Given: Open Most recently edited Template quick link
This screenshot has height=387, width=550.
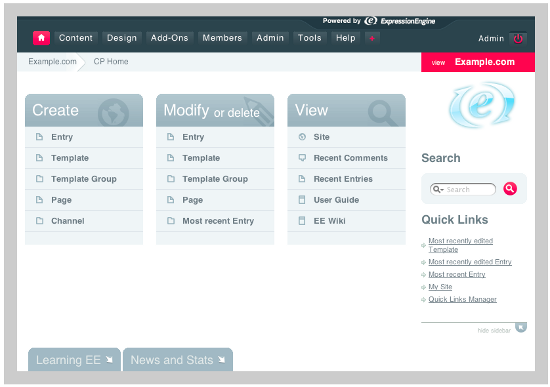Looking at the screenshot, I should [461, 245].
